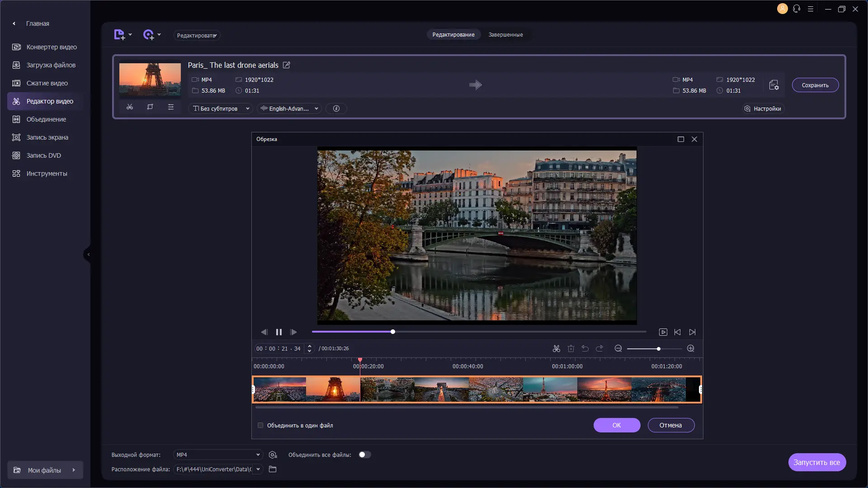Pause the video preview playback
The height and width of the screenshot is (488, 868).
[x=279, y=332]
